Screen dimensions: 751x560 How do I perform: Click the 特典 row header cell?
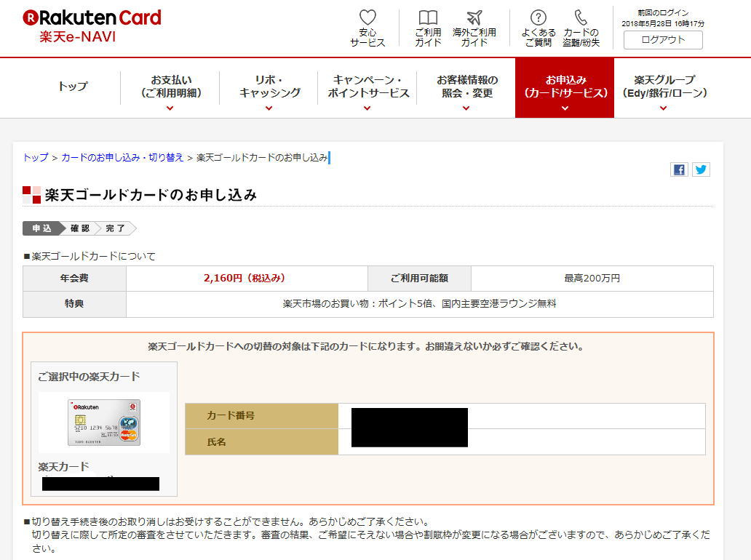(74, 304)
